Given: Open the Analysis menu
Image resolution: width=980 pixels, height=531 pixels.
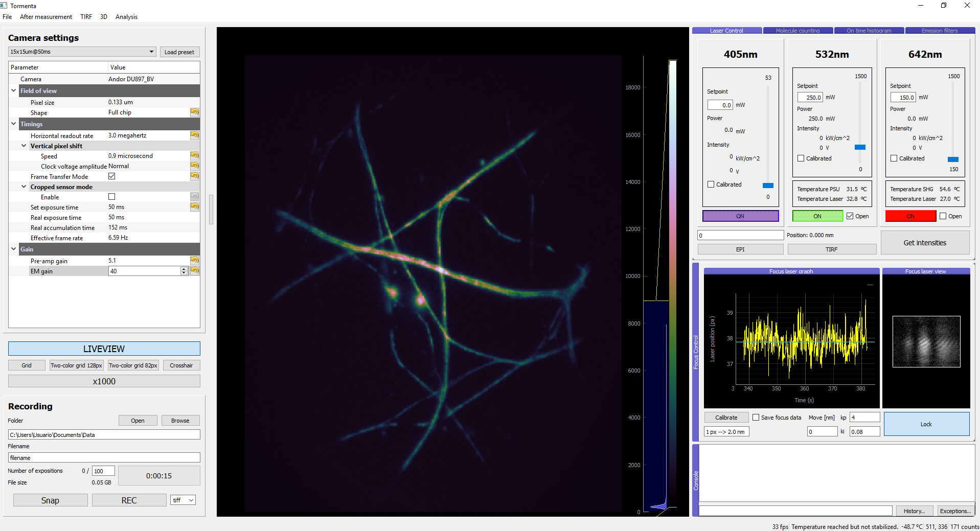Looking at the screenshot, I should click(x=126, y=17).
